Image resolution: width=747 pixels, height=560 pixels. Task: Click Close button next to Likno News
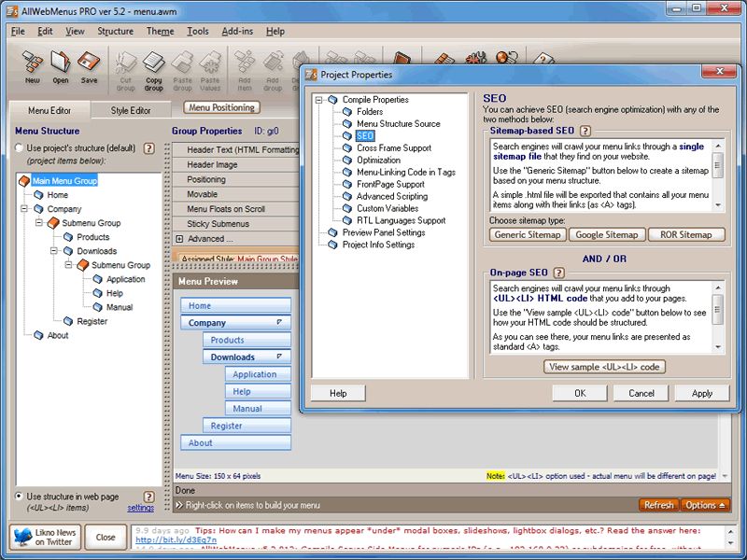106,538
